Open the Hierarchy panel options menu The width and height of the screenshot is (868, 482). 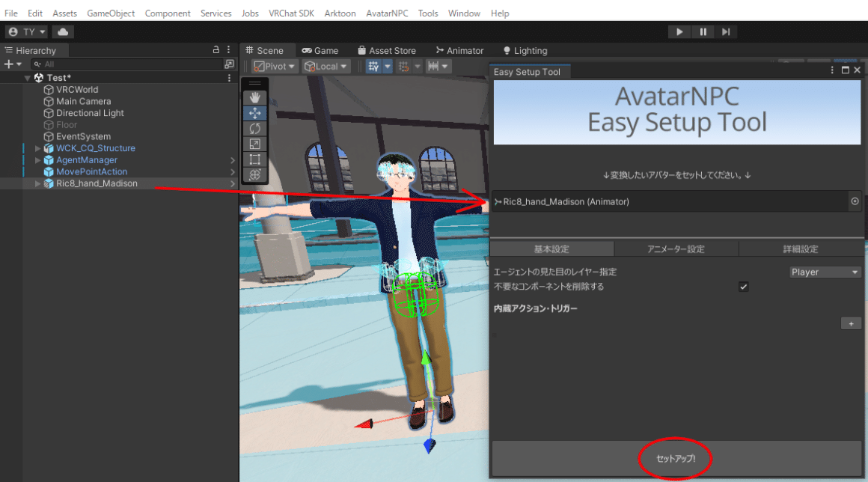[229, 50]
